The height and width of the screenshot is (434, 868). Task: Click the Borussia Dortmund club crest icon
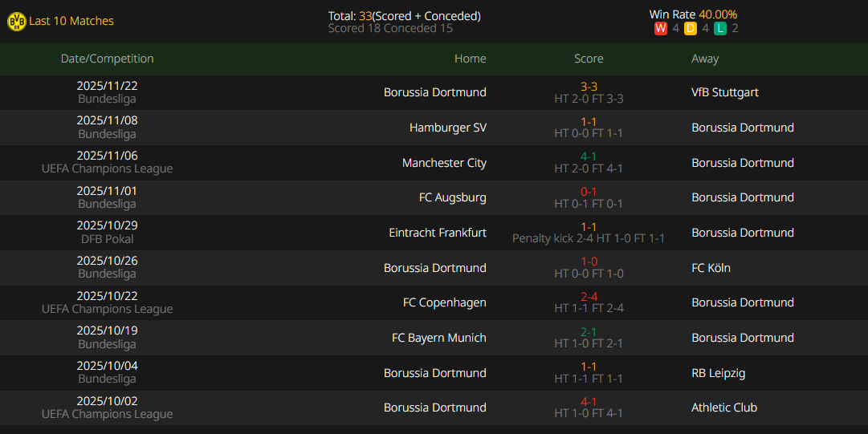click(x=16, y=22)
